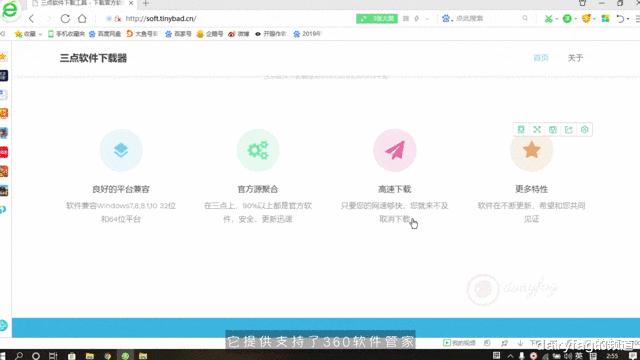Expand the undo arrow dropdown
The height and width of the screenshot is (360, 640).
point(628,19)
